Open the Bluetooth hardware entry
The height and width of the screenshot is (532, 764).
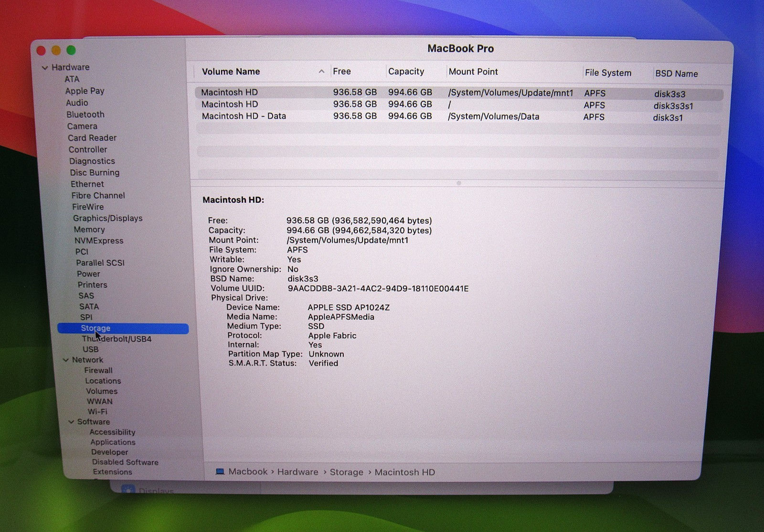(85, 115)
